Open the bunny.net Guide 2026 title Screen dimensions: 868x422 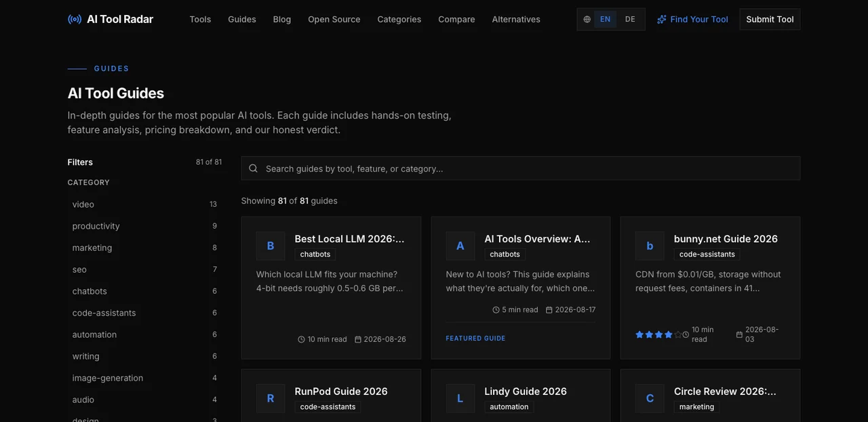click(x=726, y=239)
